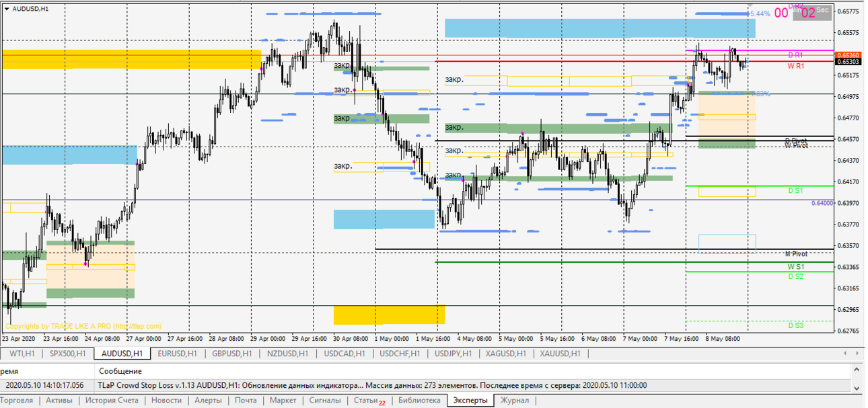Select the 2020.05.10 14:10:17.056 log timestamp
This screenshot has width=868, height=408.
[44, 385]
